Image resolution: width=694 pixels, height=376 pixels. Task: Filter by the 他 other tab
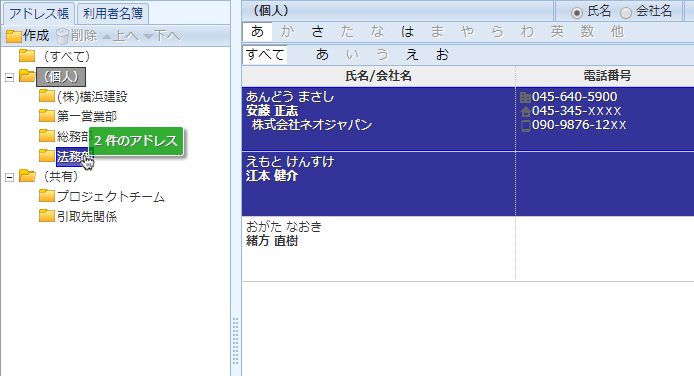[617, 31]
